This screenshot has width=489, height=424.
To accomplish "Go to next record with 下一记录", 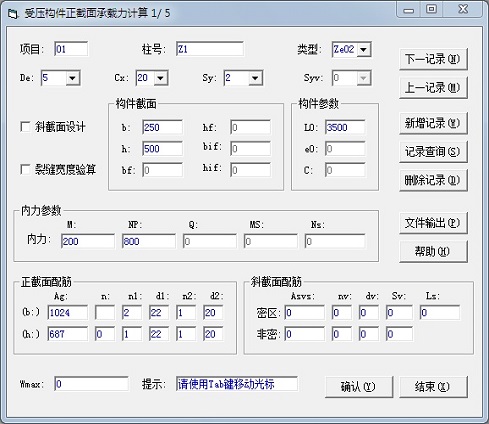I will tap(433, 59).
